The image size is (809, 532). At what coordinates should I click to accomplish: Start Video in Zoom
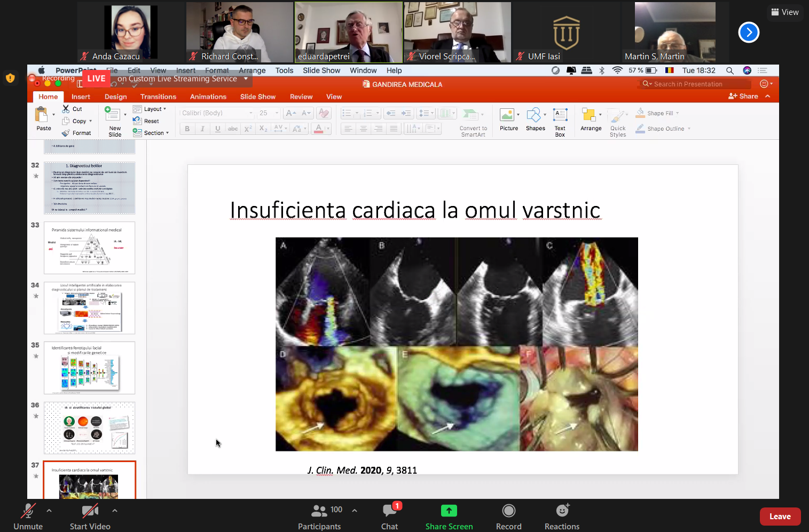[x=90, y=517]
